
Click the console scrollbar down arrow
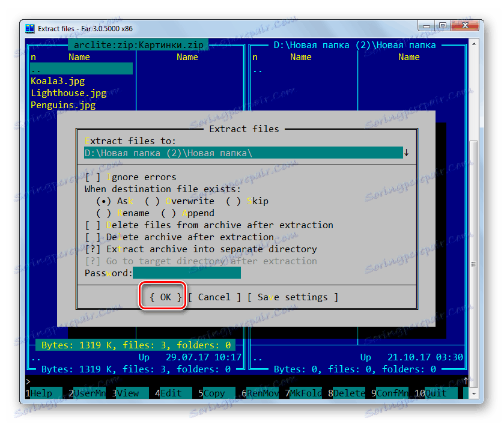click(x=474, y=394)
